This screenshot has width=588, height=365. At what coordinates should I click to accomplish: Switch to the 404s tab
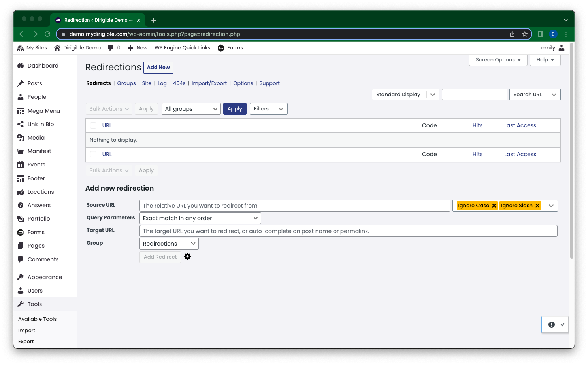click(x=179, y=83)
